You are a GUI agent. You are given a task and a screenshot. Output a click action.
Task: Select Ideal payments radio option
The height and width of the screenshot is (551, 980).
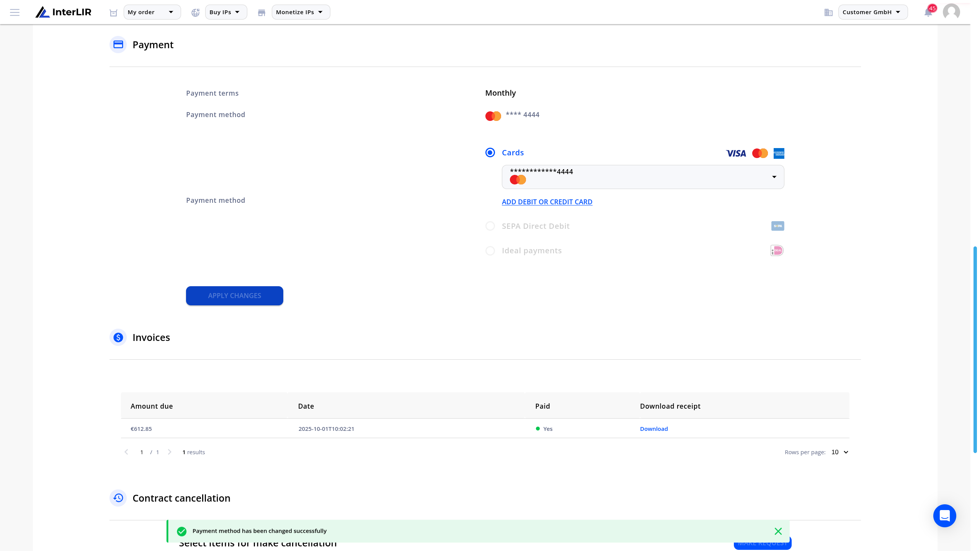coord(490,251)
